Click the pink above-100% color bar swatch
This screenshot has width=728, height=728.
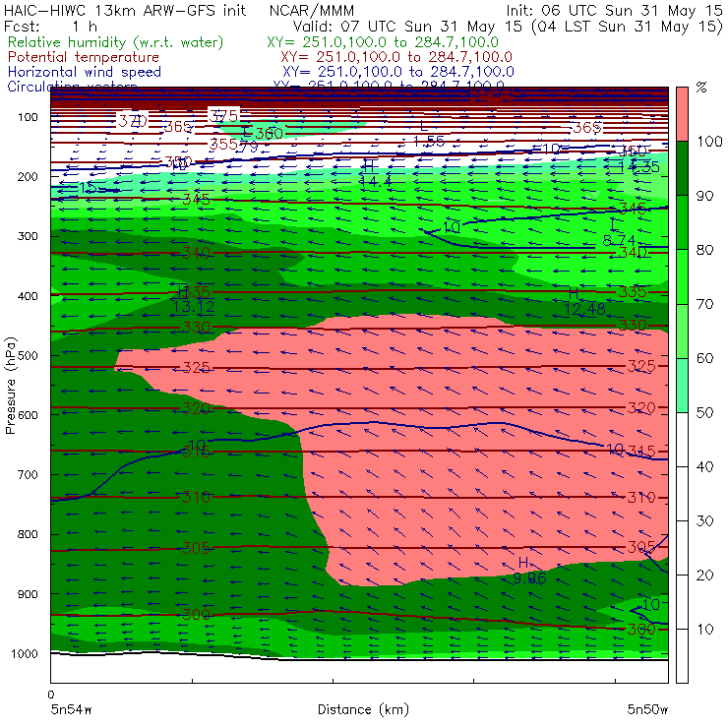click(682, 114)
